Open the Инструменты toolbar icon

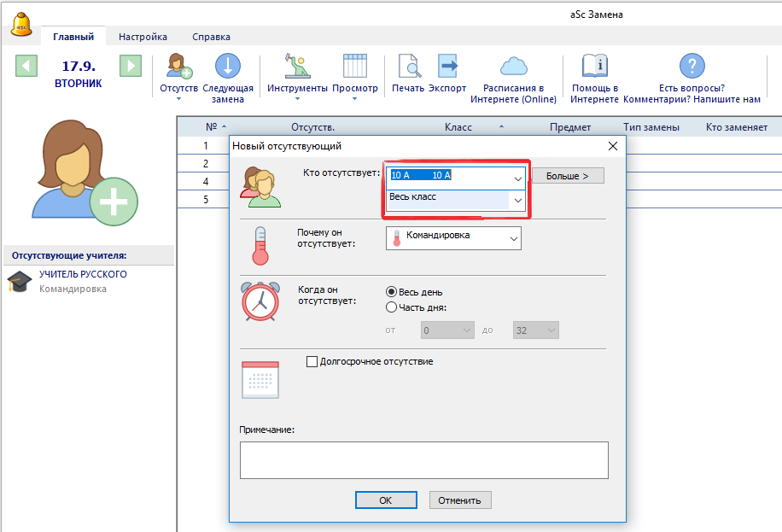(x=296, y=67)
